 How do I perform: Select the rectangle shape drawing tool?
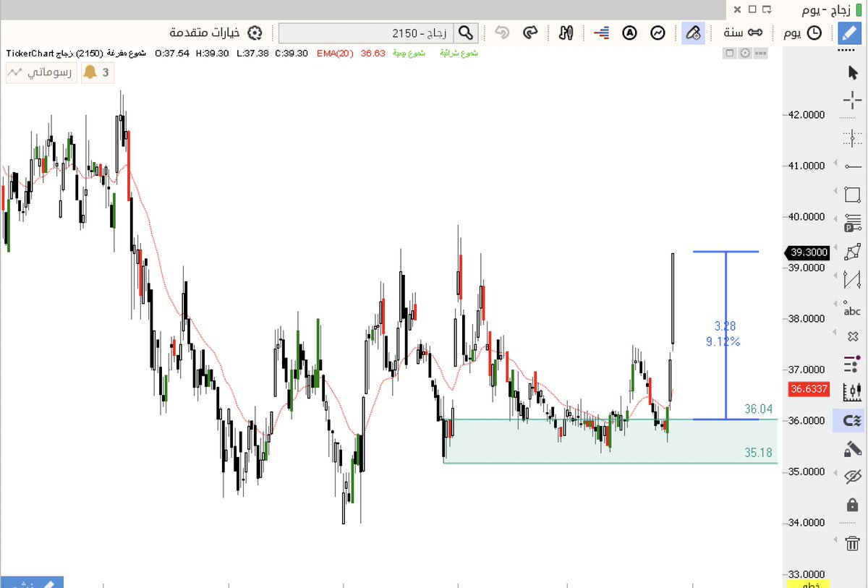[852, 195]
